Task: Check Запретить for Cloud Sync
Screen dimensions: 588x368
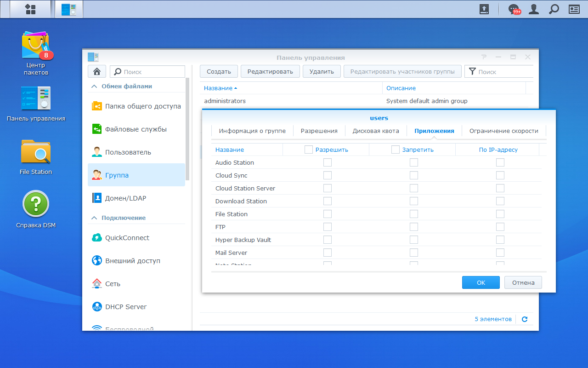Action: click(x=414, y=175)
